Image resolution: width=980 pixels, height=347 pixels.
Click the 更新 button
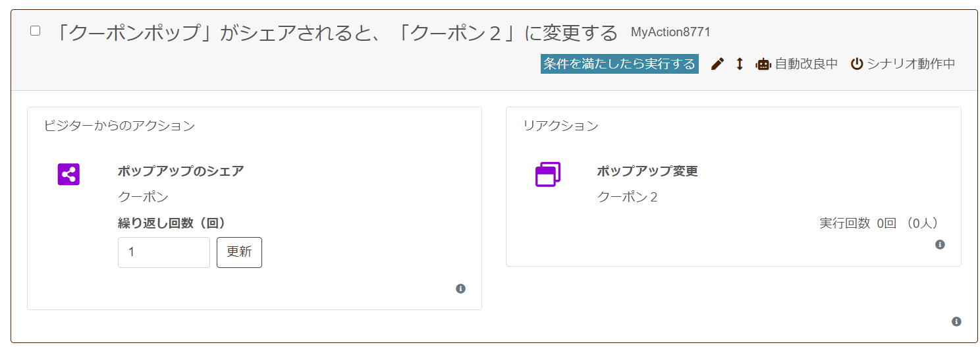239,252
